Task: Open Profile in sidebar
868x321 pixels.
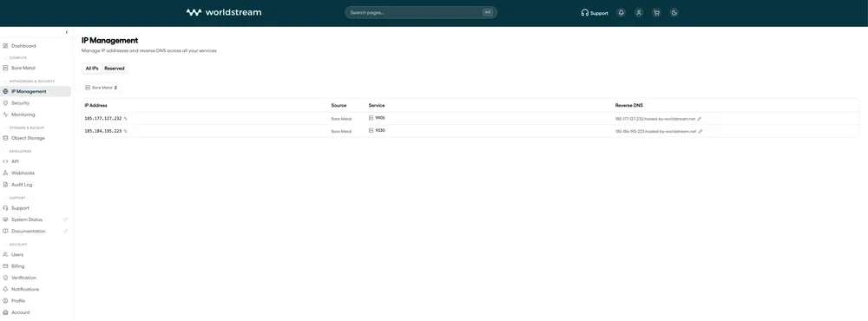Action: pos(18,300)
